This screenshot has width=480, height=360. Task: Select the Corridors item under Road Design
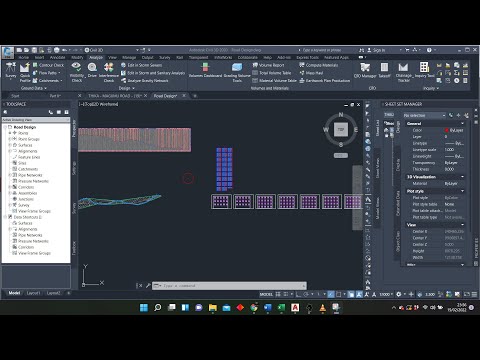point(26,187)
